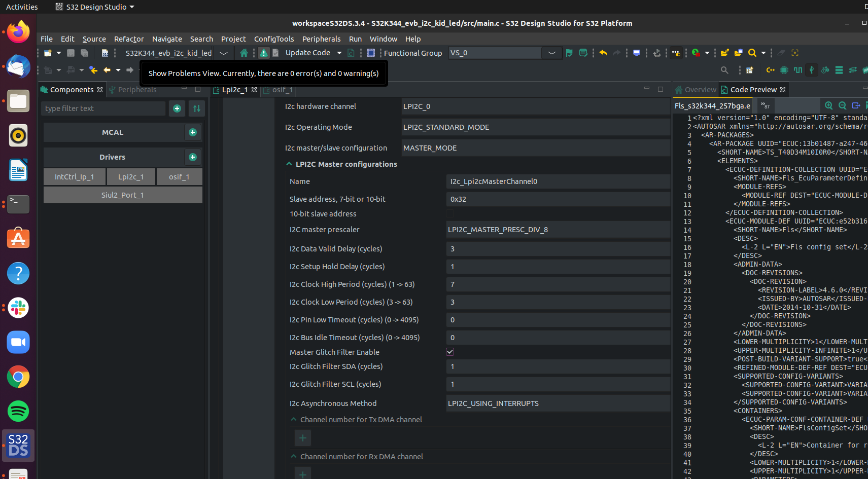Zoom in on the Code Preview
This screenshot has height=479, width=868.
click(x=829, y=105)
